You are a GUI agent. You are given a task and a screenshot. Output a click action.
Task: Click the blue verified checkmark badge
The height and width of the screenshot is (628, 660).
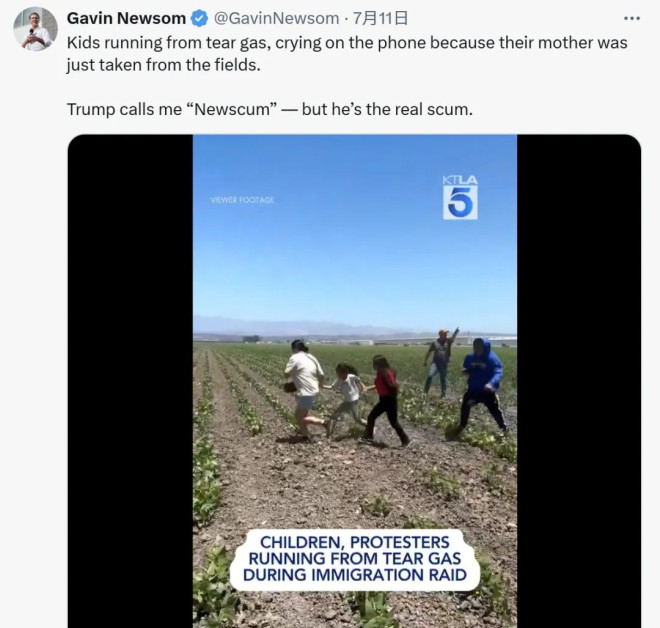point(199,19)
